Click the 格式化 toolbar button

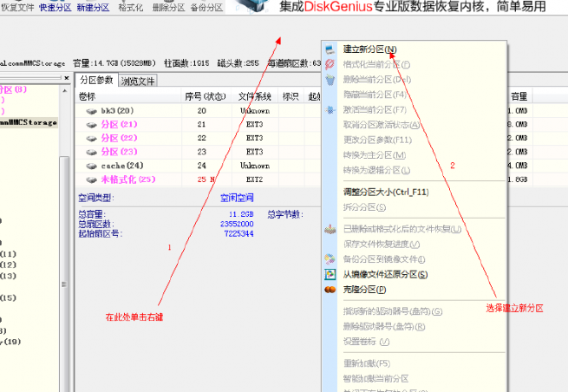pos(131,7)
